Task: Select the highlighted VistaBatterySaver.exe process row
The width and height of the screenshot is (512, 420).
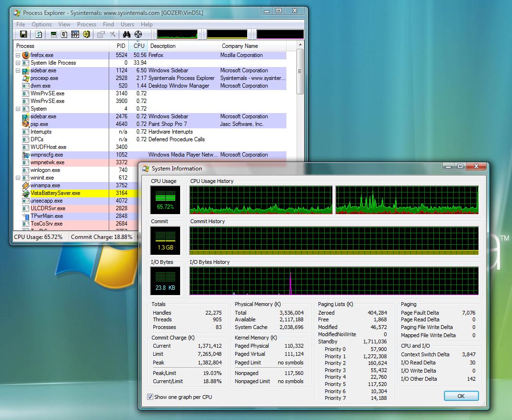Action: pos(55,193)
